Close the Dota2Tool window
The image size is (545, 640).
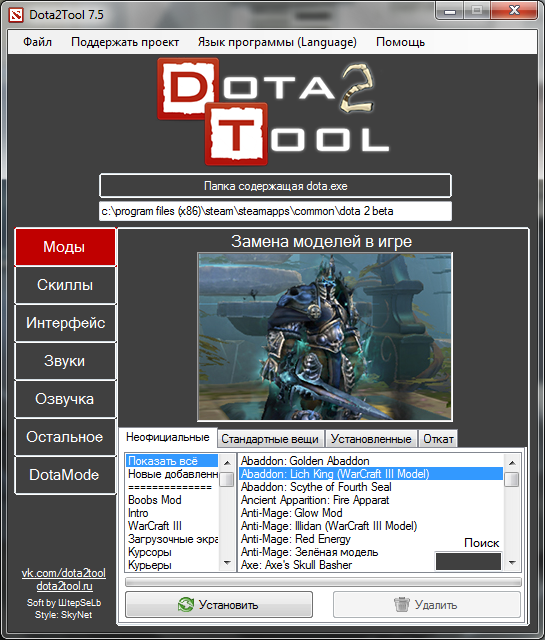[514, 11]
